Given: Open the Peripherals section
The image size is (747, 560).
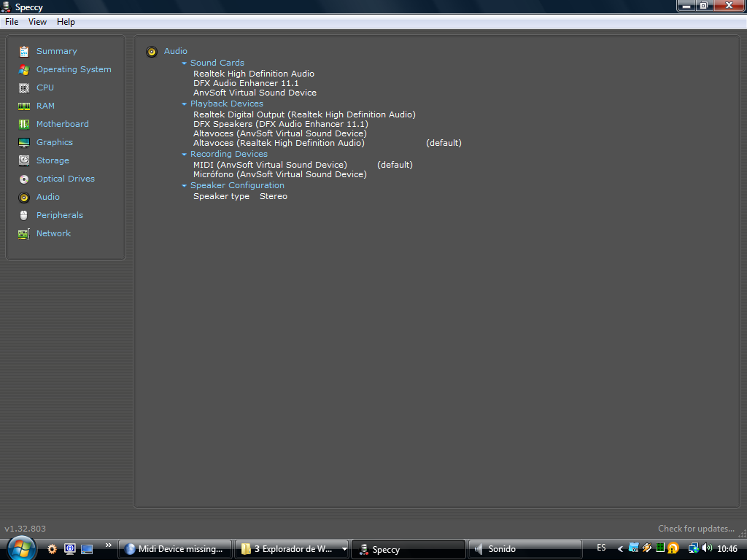Looking at the screenshot, I should (x=60, y=215).
